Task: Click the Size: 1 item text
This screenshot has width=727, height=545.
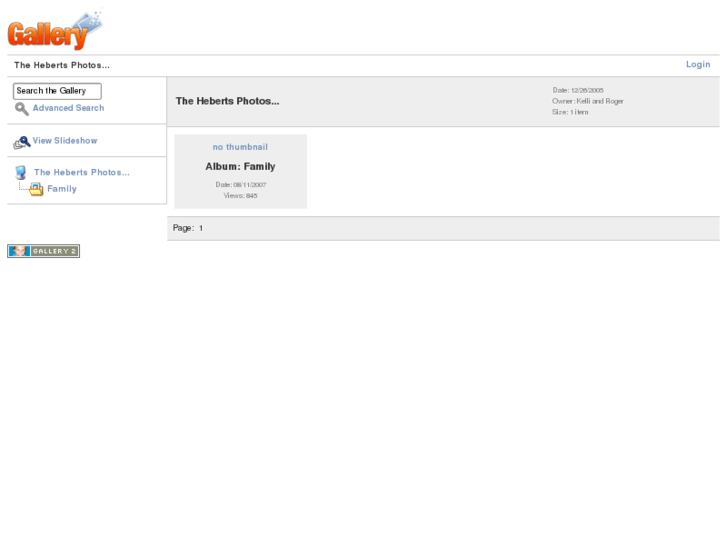Action: pos(570,112)
